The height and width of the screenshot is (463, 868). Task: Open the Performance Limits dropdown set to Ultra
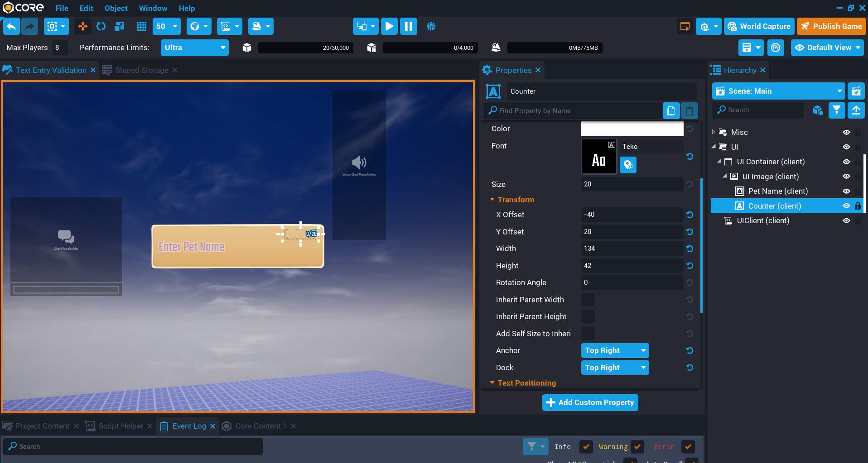click(x=194, y=48)
